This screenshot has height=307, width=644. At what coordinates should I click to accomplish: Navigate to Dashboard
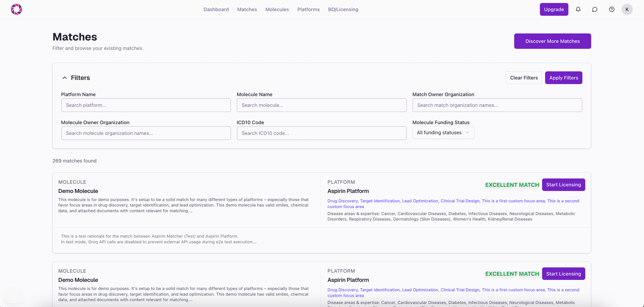pyautogui.click(x=216, y=9)
